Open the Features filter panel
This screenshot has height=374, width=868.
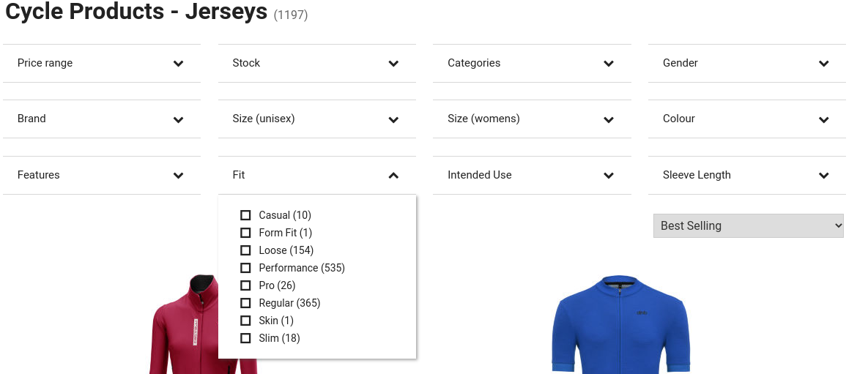[101, 175]
